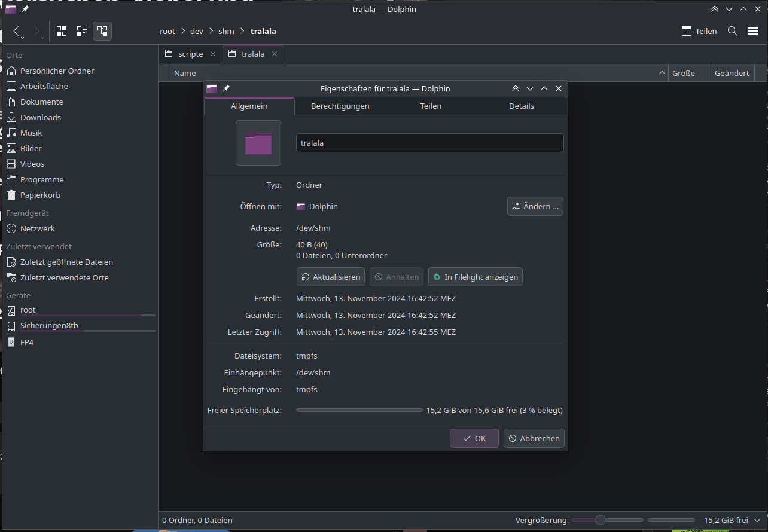Click dev in the breadcrumb path

(197, 31)
